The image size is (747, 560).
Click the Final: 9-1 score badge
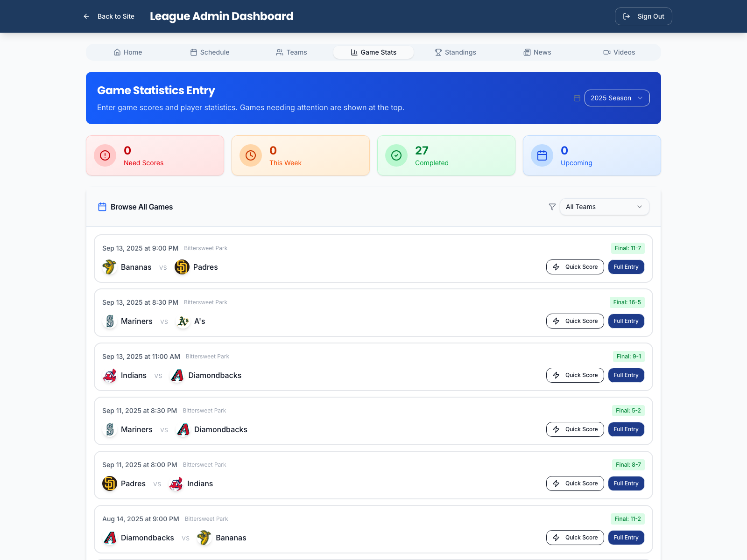[x=628, y=357]
